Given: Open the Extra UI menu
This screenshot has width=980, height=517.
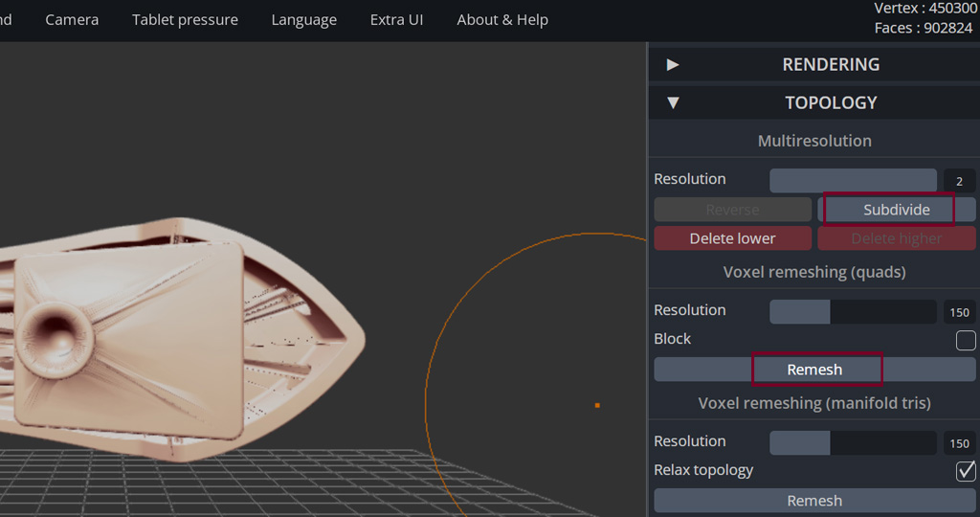Looking at the screenshot, I should click(x=396, y=20).
